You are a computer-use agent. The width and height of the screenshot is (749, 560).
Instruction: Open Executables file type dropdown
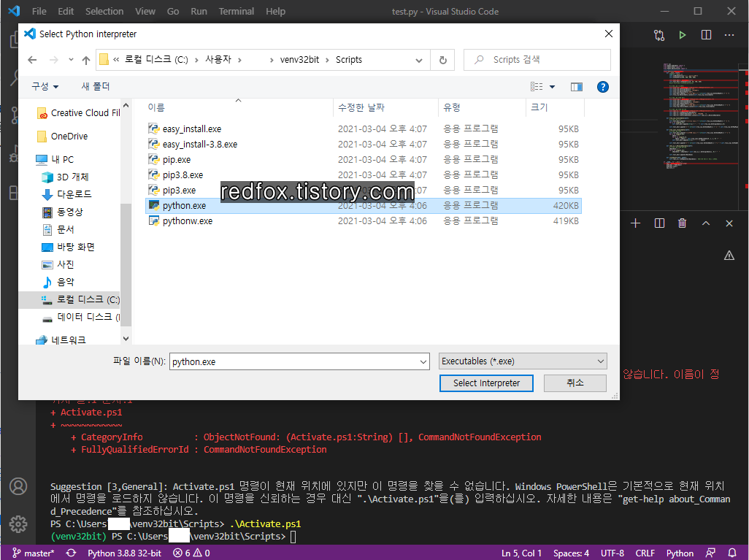523,361
